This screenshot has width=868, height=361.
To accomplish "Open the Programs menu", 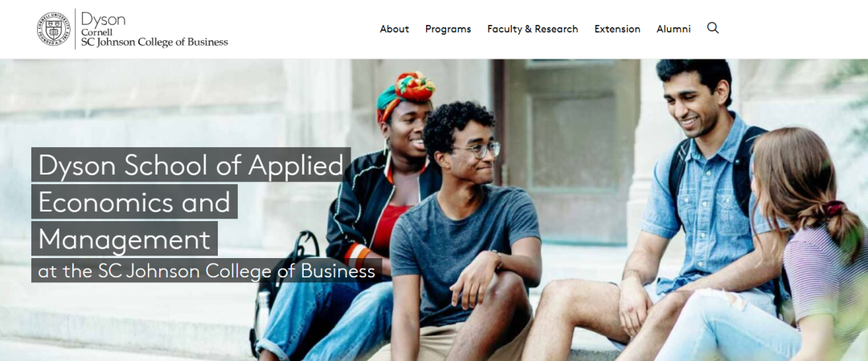I will (448, 29).
